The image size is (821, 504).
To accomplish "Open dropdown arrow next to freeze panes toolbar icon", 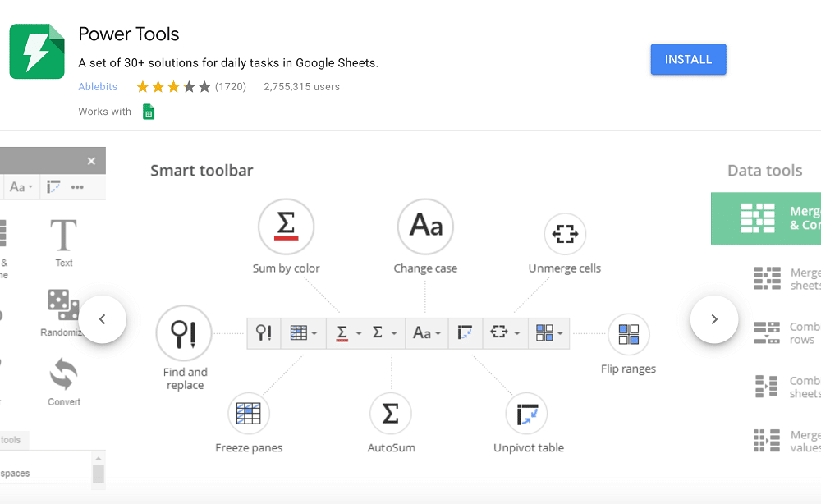I will click(x=314, y=333).
